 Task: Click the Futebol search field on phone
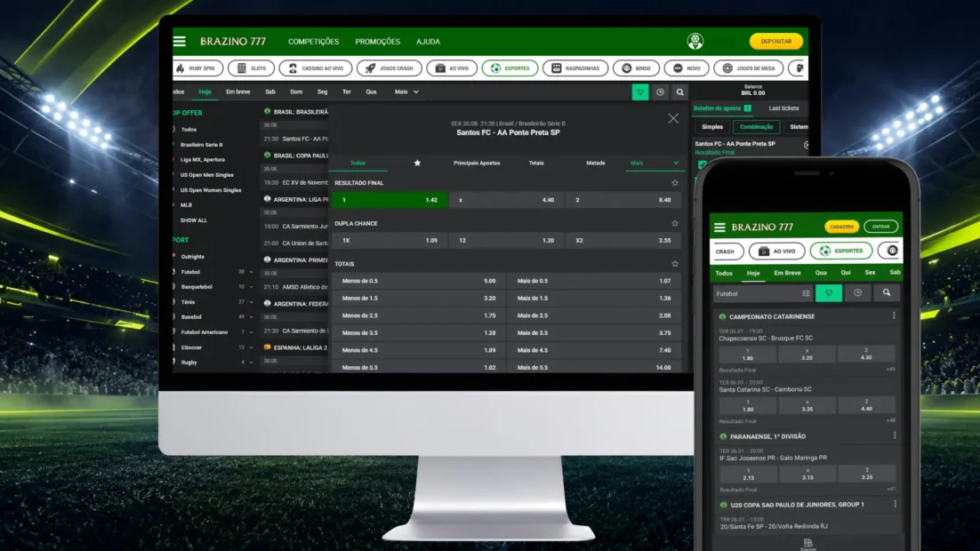pyautogui.click(x=762, y=293)
